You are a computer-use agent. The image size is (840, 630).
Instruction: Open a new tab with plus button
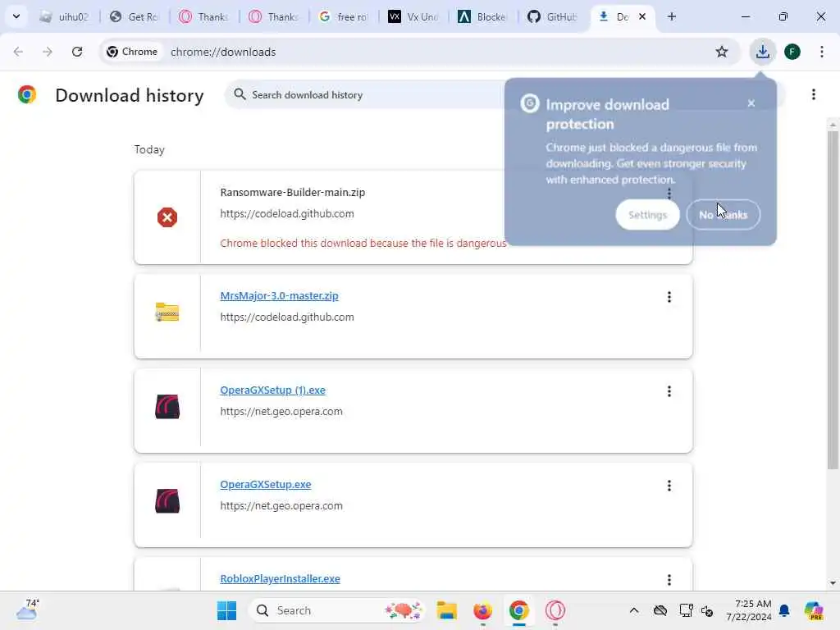tap(672, 16)
